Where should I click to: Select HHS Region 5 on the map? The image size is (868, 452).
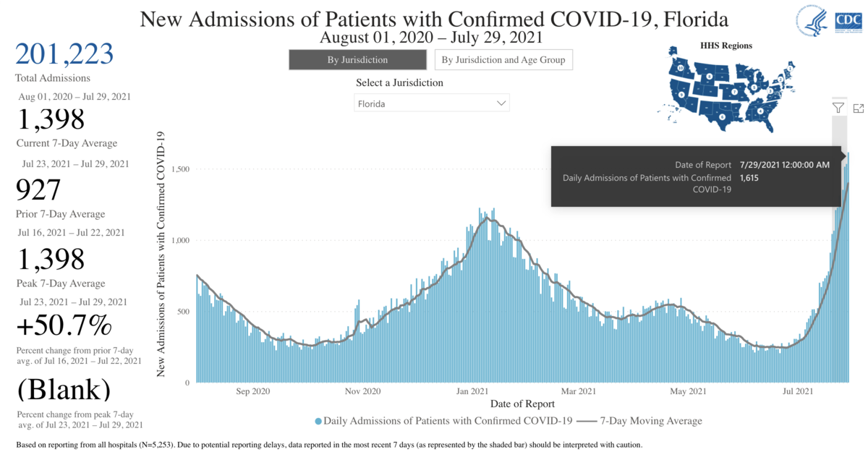[x=753, y=87]
